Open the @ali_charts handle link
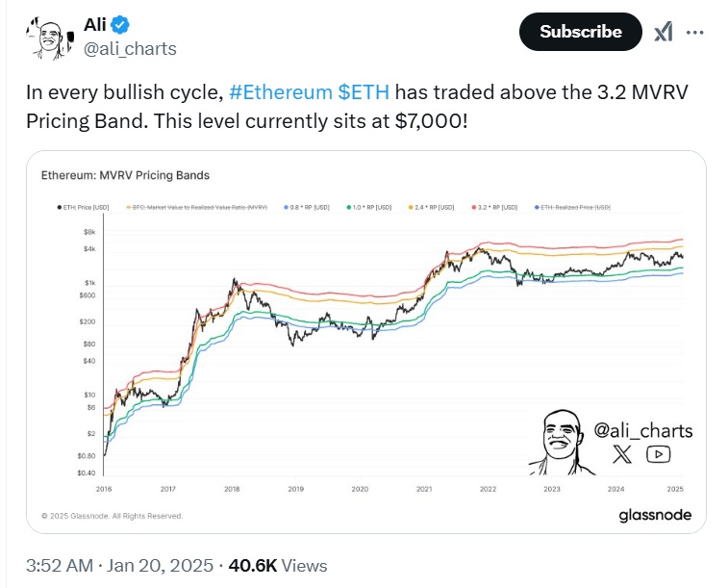This screenshot has height=588, width=728. pos(132,48)
